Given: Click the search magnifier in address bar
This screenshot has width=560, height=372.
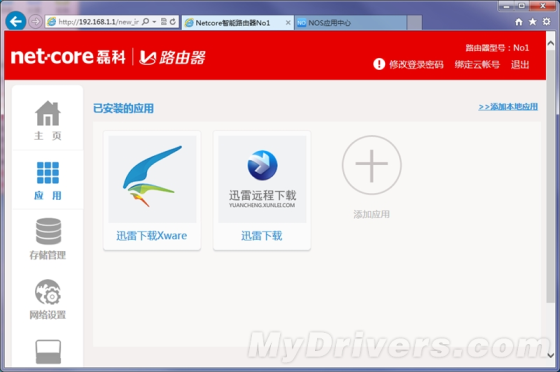Looking at the screenshot, I should pos(145,22).
